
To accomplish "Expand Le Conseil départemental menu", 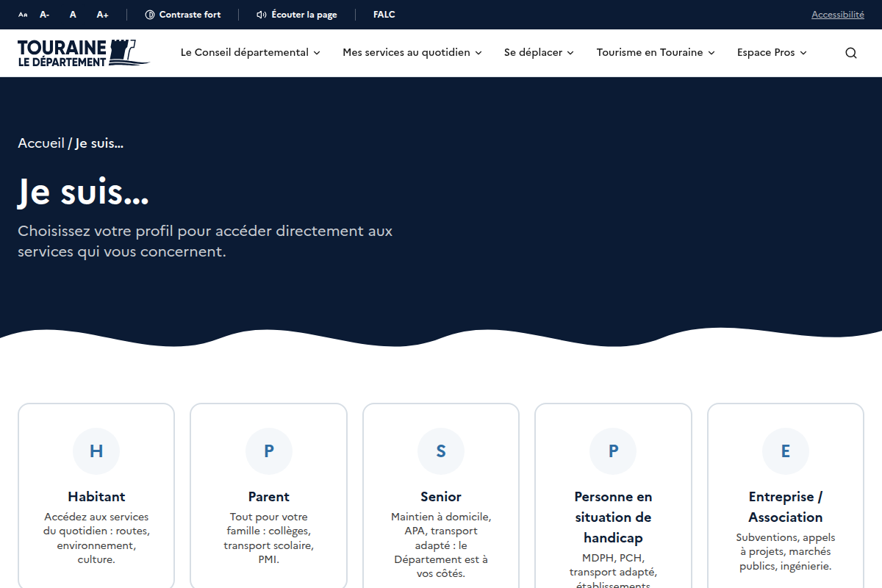I will (x=251, y=53).
